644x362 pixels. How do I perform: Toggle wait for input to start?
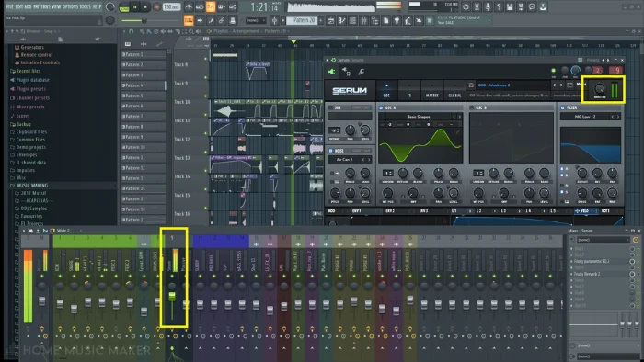point(200,7)
